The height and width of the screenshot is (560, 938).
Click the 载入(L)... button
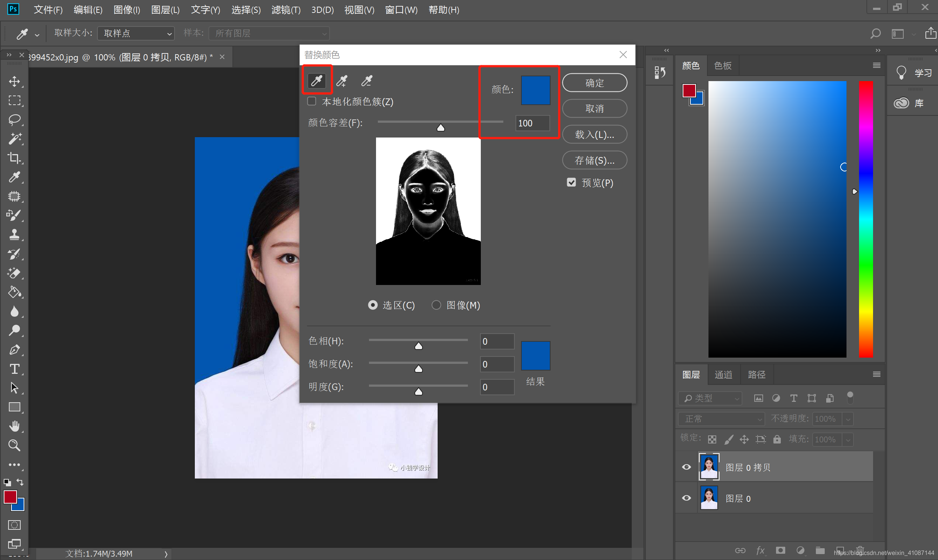click(x=594, y=135)
